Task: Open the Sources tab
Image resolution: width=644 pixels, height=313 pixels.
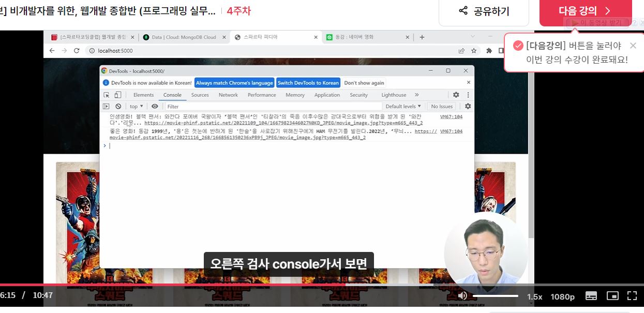Action: [200, 95]
